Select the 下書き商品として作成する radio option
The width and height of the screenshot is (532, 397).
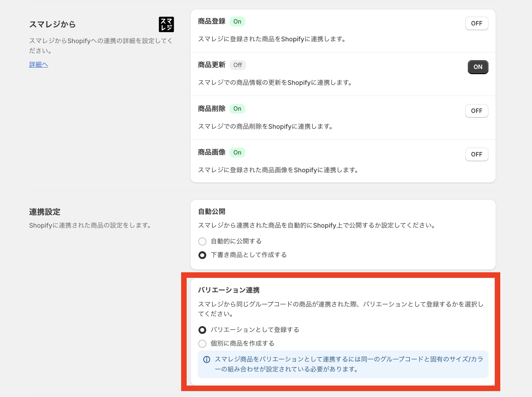202,255
